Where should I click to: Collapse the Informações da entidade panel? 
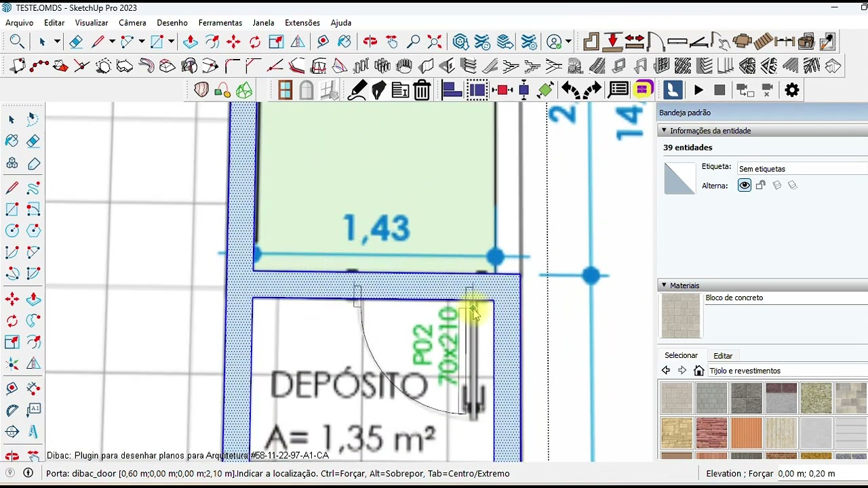click(x=664, y=131)
